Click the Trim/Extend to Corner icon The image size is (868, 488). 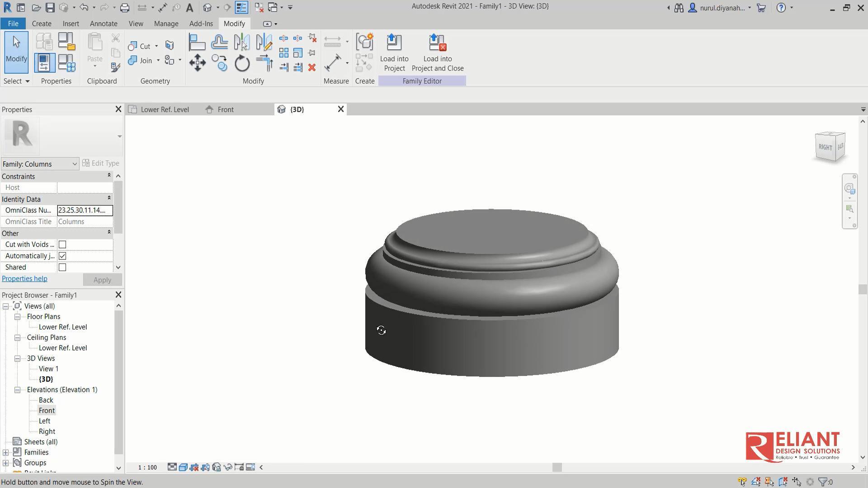point(264,63)
